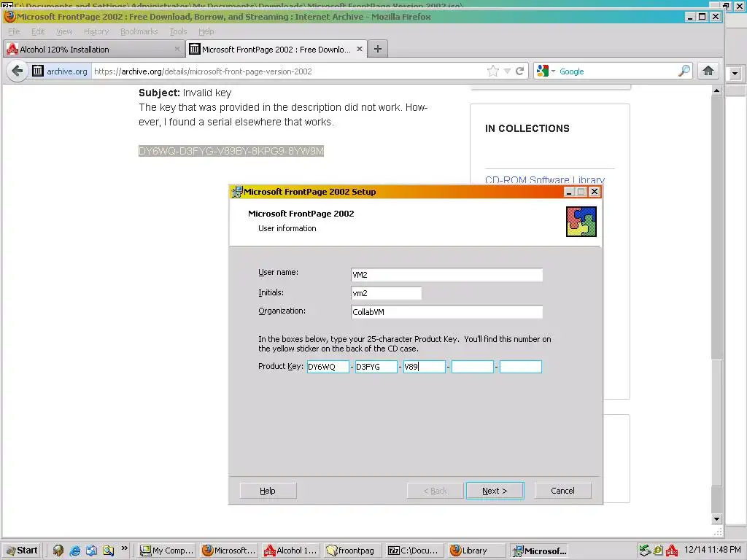
Task: Open the Tools menu
Action: click(x=178, y=31)
